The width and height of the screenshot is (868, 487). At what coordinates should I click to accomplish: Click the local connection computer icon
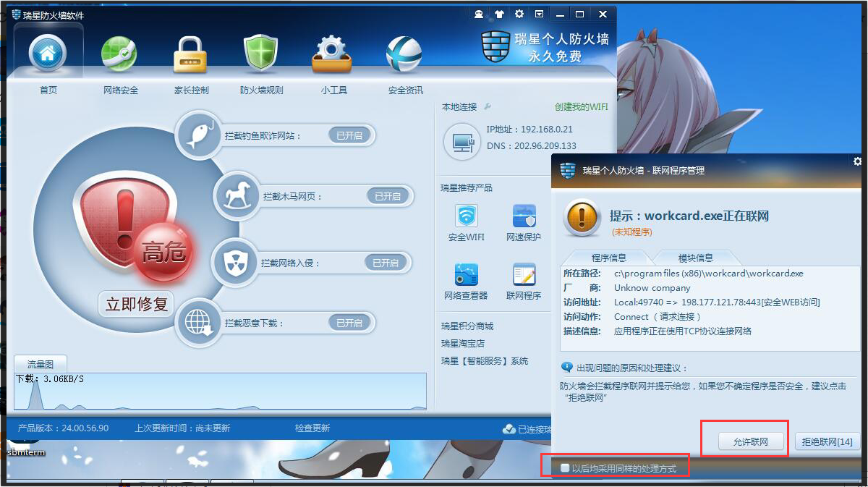coord(462,142)
